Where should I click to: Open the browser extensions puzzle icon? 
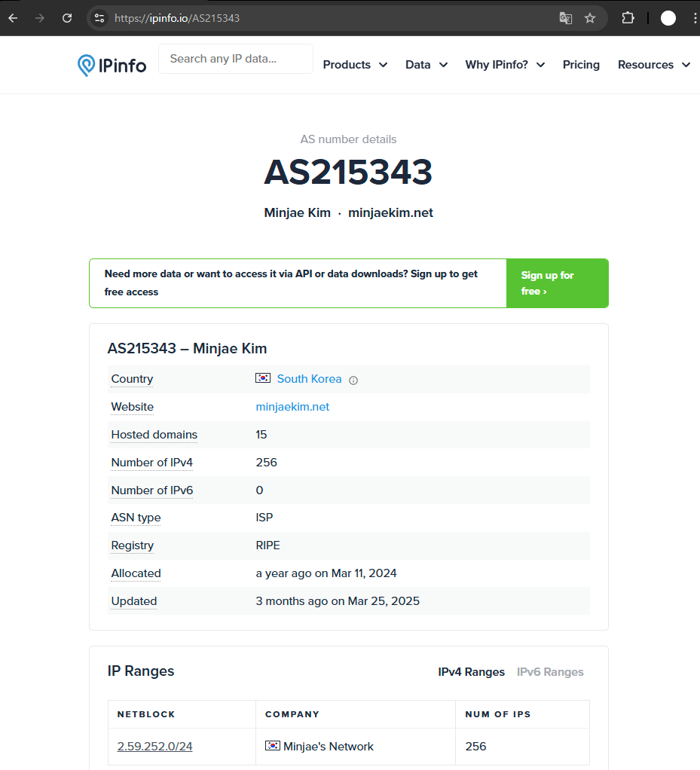click(628, 18)
